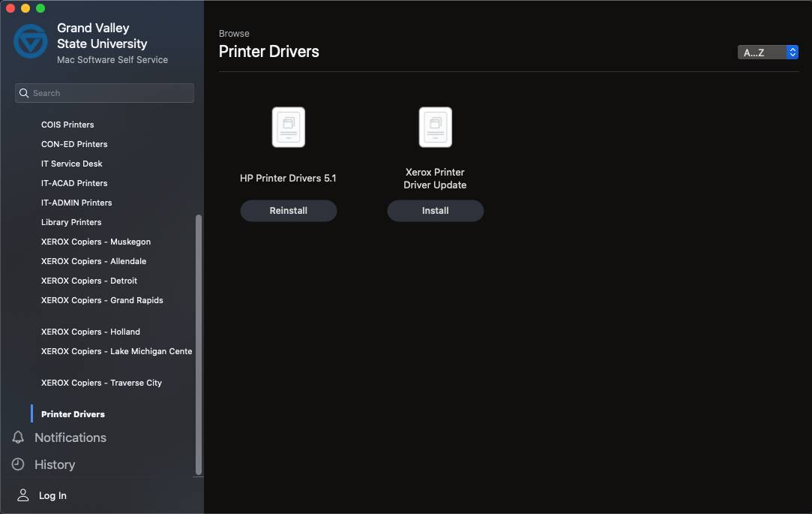Click the green full-screen window button
Viewport: 812px width, 514px height.
click(40, 8)
